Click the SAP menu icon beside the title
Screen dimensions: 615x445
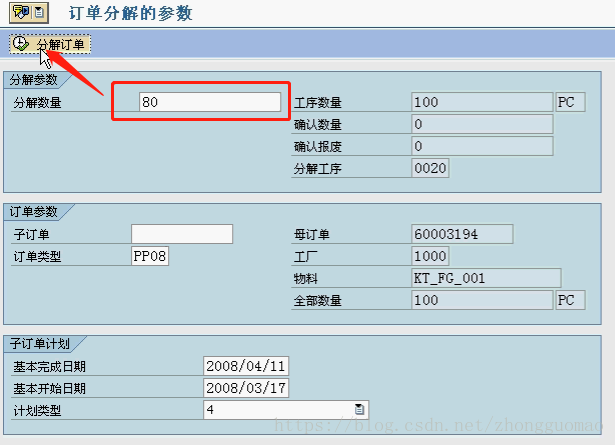pyautogui.click(x=29, y=12)
